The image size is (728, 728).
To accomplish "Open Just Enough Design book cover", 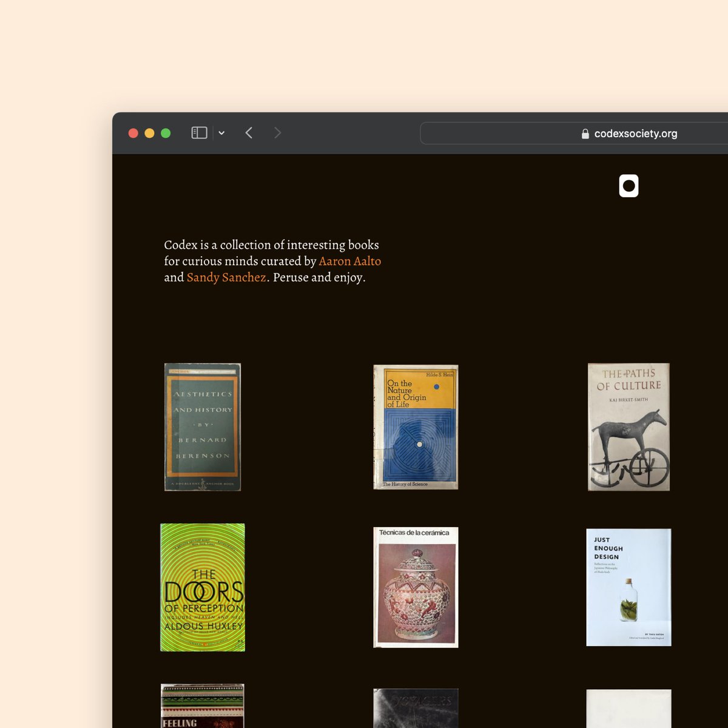I will point(629,587).
